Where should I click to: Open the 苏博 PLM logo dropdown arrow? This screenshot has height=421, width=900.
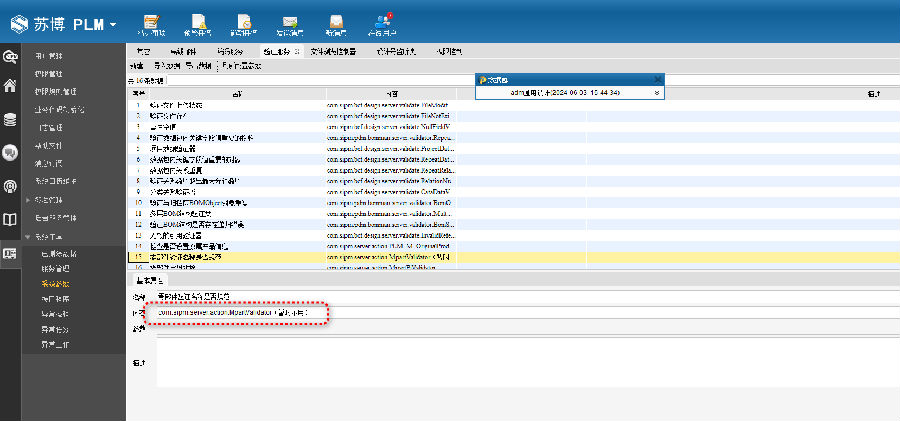tap(113, 24)
